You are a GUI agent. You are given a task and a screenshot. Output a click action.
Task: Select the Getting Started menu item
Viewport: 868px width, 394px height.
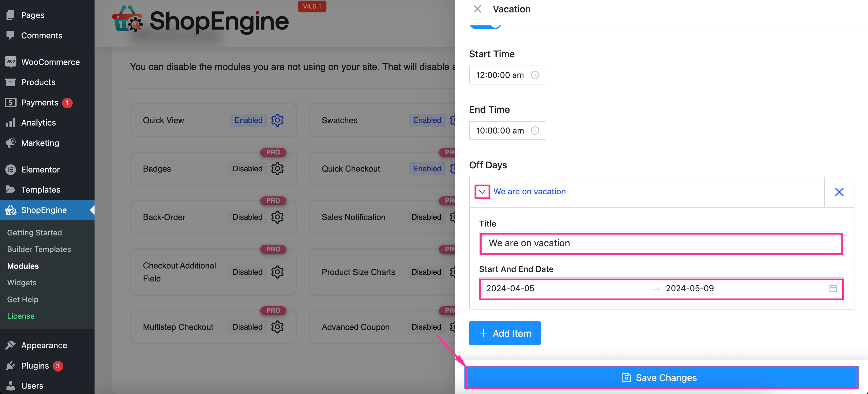(34, 232)
